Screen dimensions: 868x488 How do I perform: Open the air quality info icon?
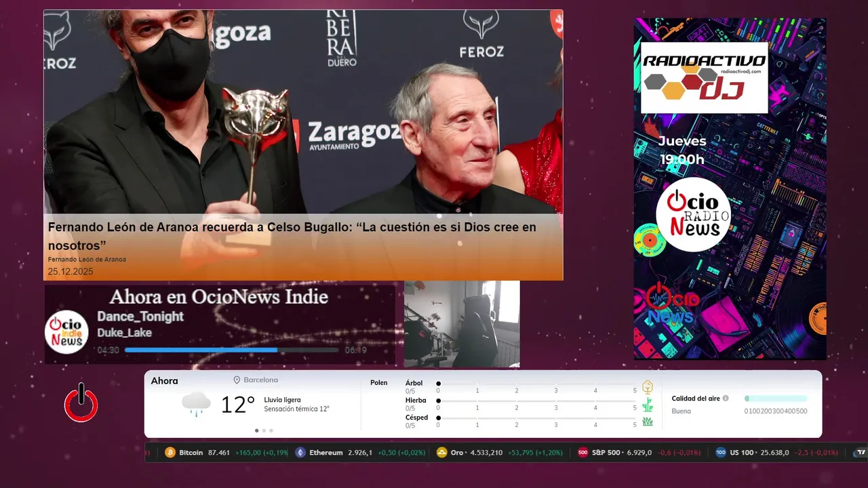pos(726,399)
